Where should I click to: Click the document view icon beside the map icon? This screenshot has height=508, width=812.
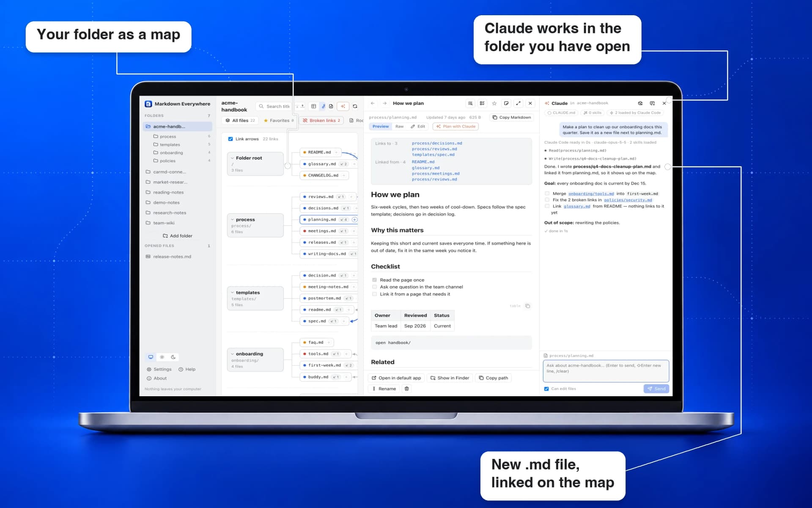pyautogui.click(x=331, y=106)
